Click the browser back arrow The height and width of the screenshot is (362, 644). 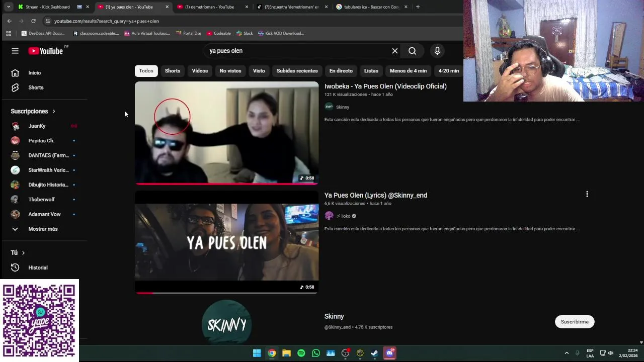click(x=9, y=21)
